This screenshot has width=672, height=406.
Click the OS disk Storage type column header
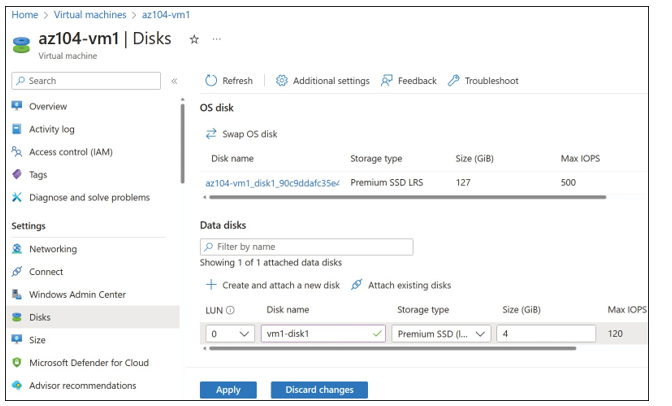[376, 159]
